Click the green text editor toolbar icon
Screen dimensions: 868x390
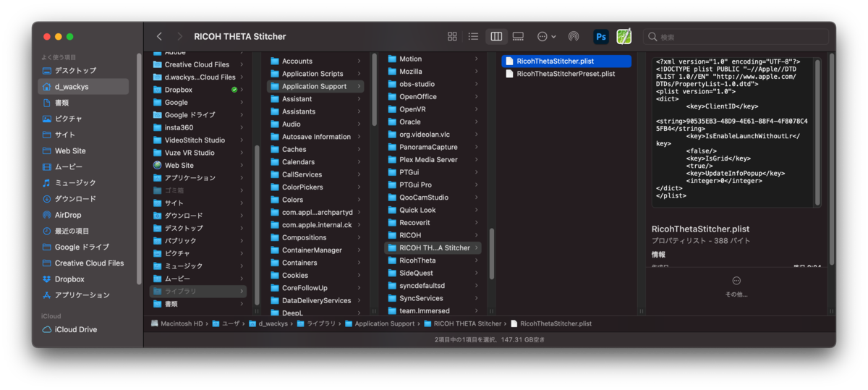624,36
